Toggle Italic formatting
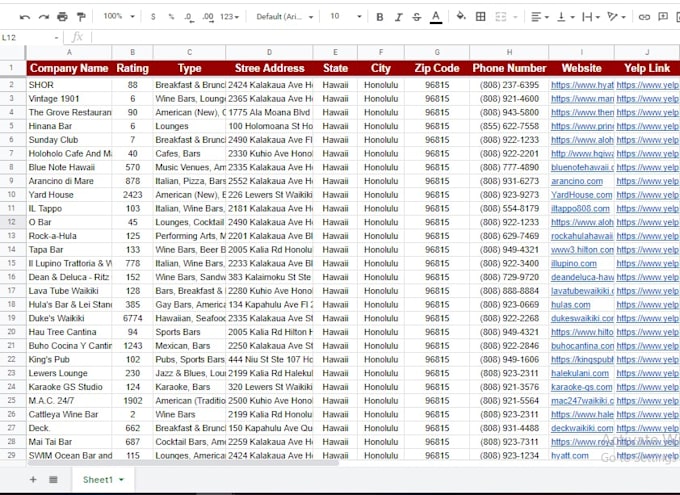Screen dimensions: 680x495 tap(398, 17)
